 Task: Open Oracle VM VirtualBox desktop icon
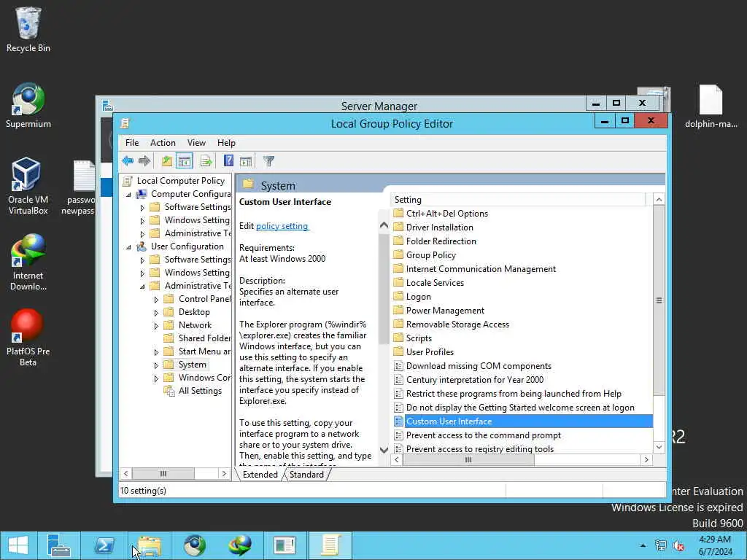coord(28,186)
